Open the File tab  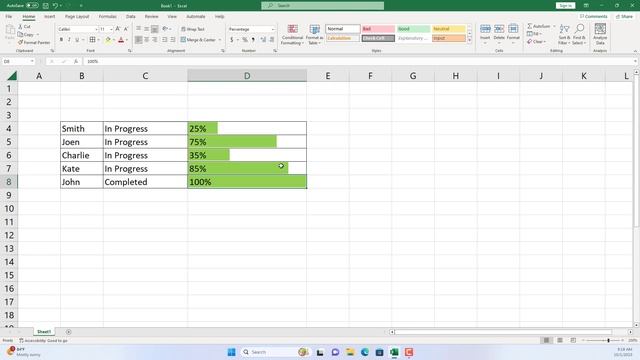(9, 16)
